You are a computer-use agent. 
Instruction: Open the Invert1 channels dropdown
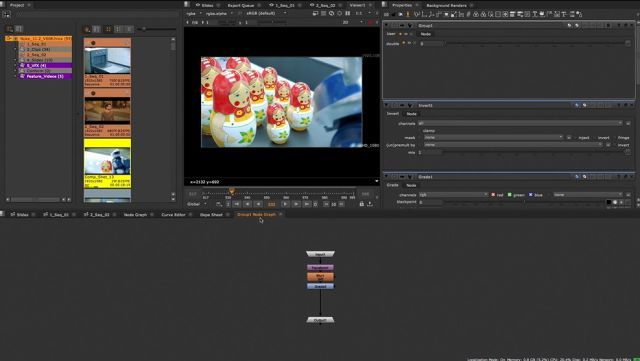[x=520, y=123]
